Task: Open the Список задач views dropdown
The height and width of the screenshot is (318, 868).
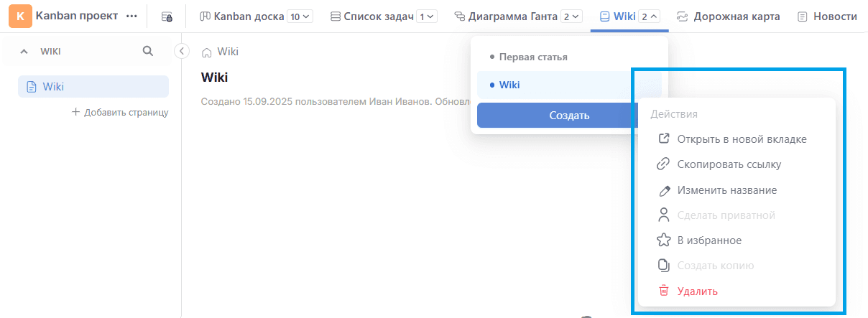Action: pyautogui.click(x=426, y=17)
